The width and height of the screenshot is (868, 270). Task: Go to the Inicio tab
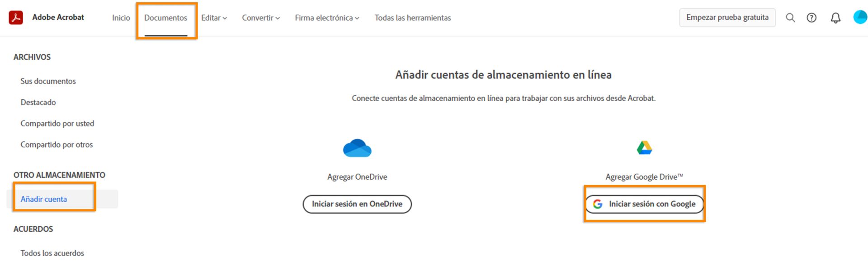tap(121, 18)
